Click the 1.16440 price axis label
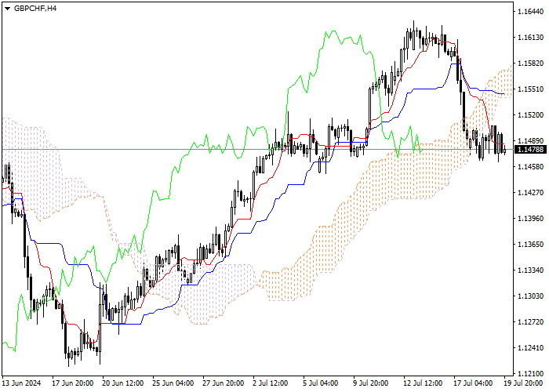549x392 pixels. [530, 12]
